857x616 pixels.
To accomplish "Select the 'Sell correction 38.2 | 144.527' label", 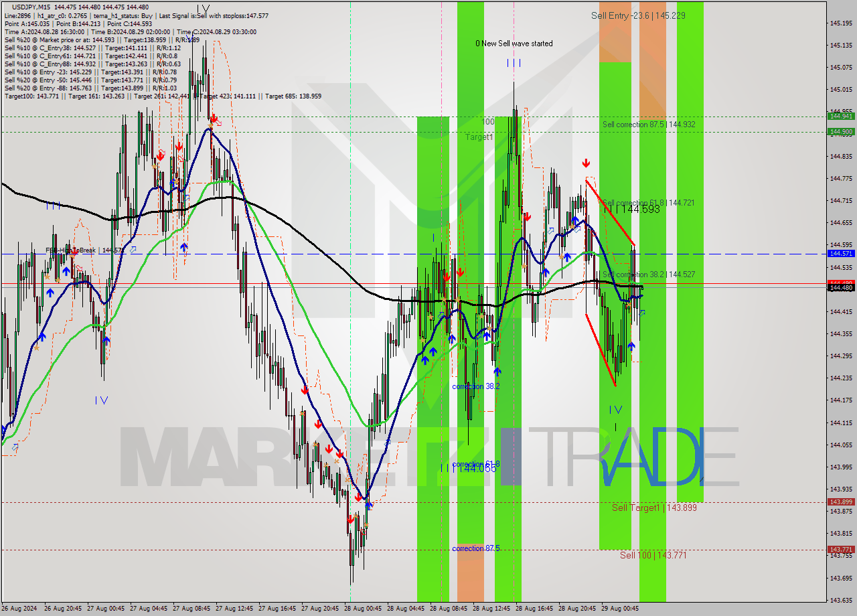I will point(648,275).
